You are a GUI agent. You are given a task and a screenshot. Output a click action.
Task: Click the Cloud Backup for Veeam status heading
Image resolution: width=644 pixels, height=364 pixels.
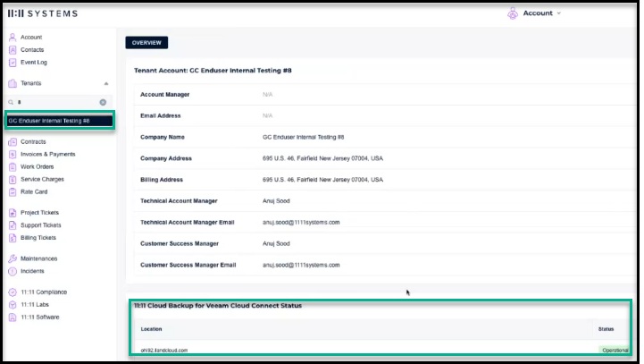[218, 306]
